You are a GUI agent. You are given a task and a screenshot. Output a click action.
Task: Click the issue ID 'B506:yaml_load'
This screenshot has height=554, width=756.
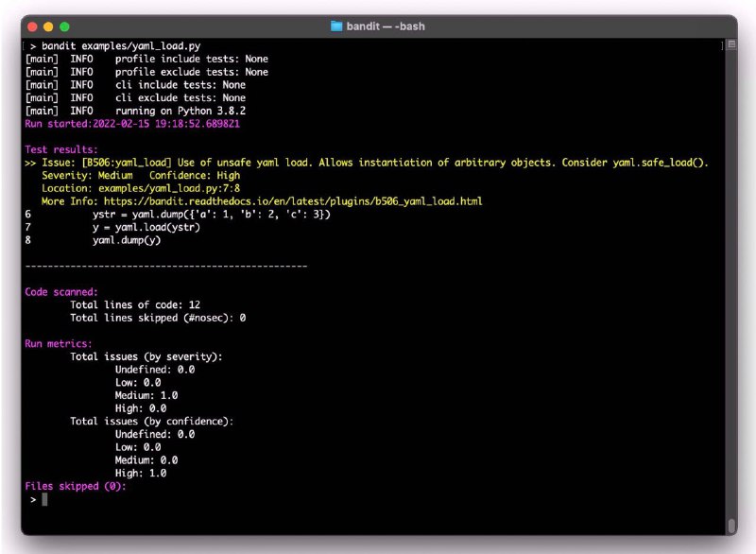coord(127,163)
